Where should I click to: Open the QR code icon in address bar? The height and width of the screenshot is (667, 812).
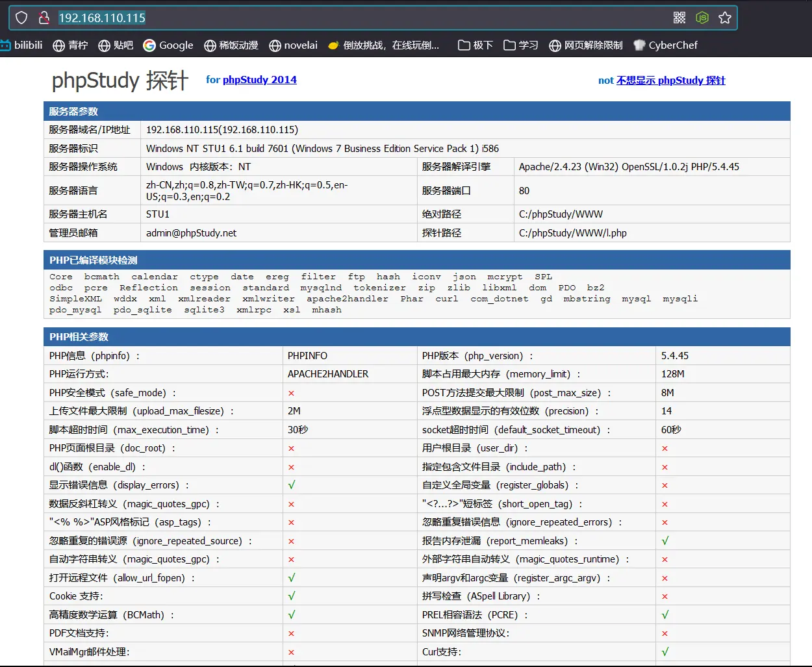click(679, 18)
